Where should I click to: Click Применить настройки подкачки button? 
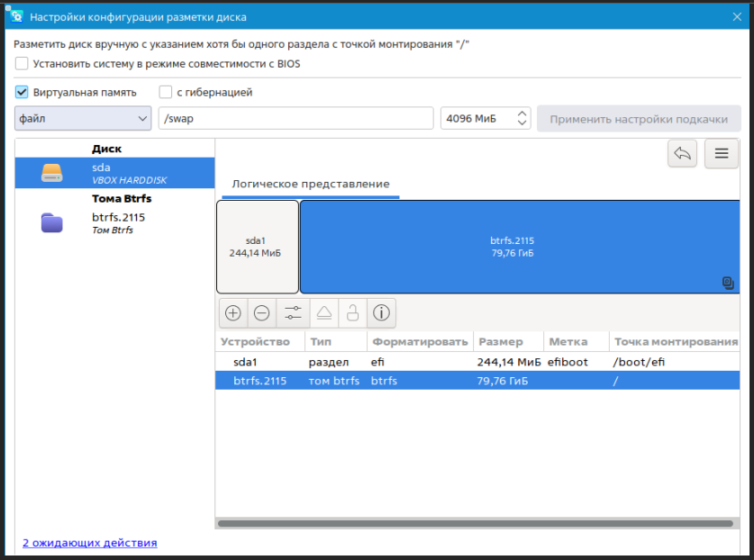[x=639, y=119]
